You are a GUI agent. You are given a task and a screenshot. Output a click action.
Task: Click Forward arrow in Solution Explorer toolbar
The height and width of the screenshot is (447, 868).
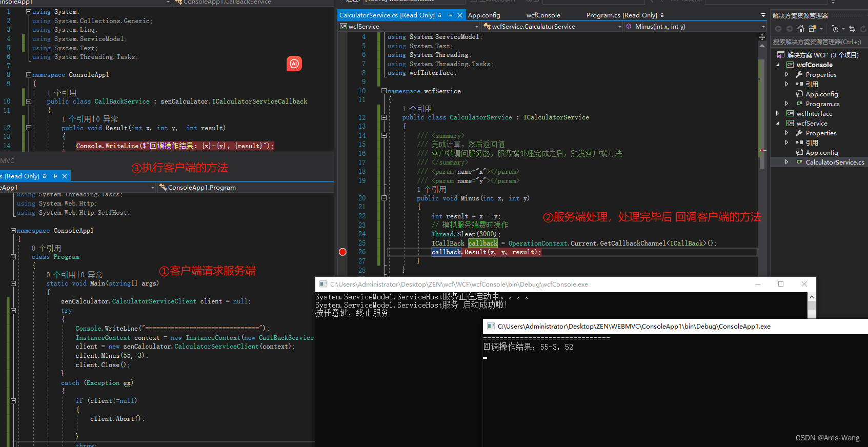[x=790, y=29]
